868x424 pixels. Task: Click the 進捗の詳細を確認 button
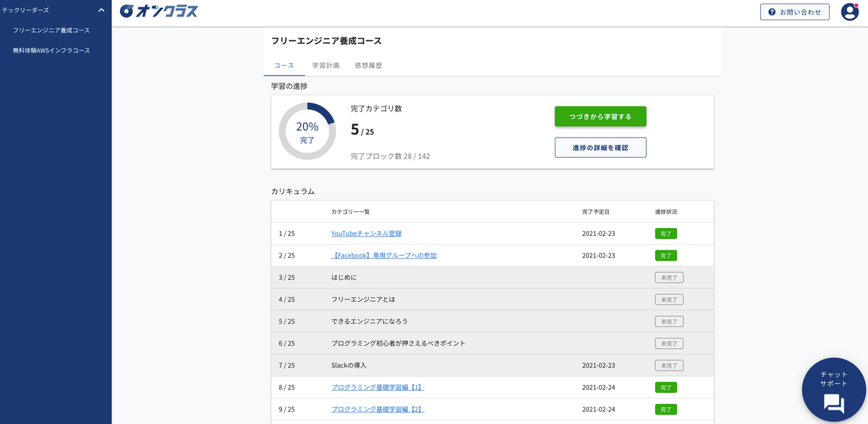pos(600,148)
